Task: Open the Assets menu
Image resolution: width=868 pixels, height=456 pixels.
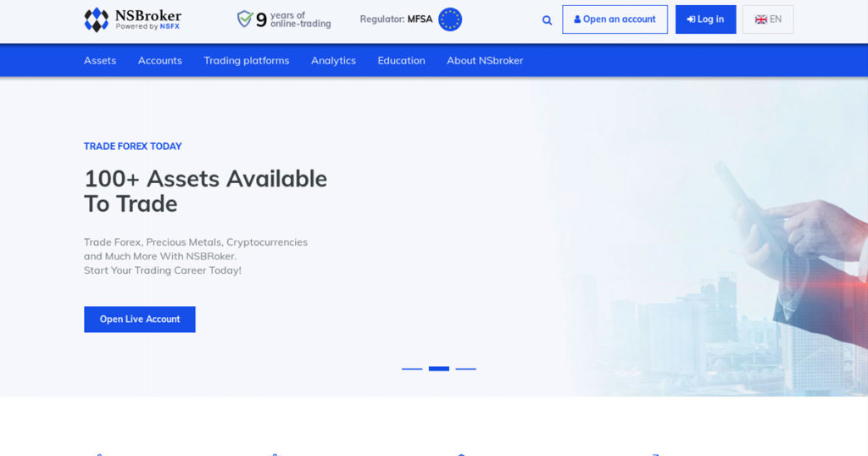Action: (x=100, y=60)
